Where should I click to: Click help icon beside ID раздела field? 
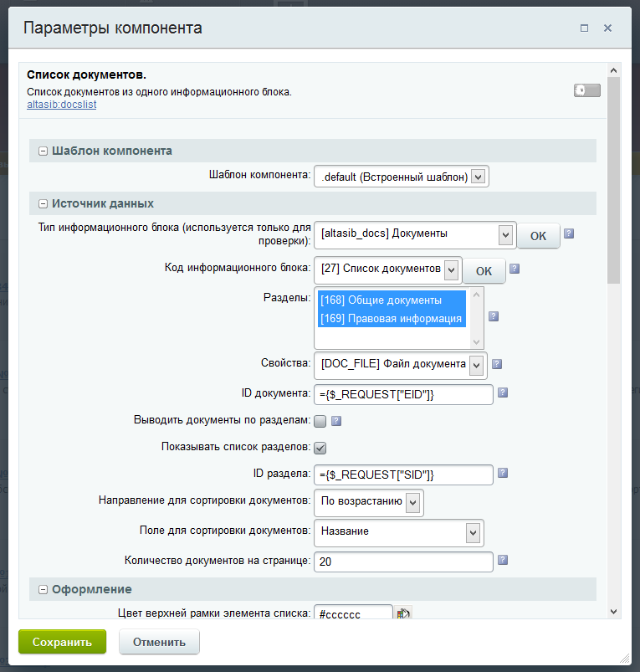[x=503, y=473]
